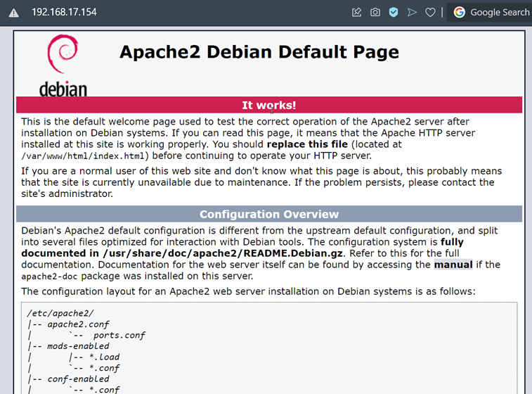The height and width of the screenshot is (394, 532).
Task: Click the red "It works!" banner
Action: (x=269, y=105)
